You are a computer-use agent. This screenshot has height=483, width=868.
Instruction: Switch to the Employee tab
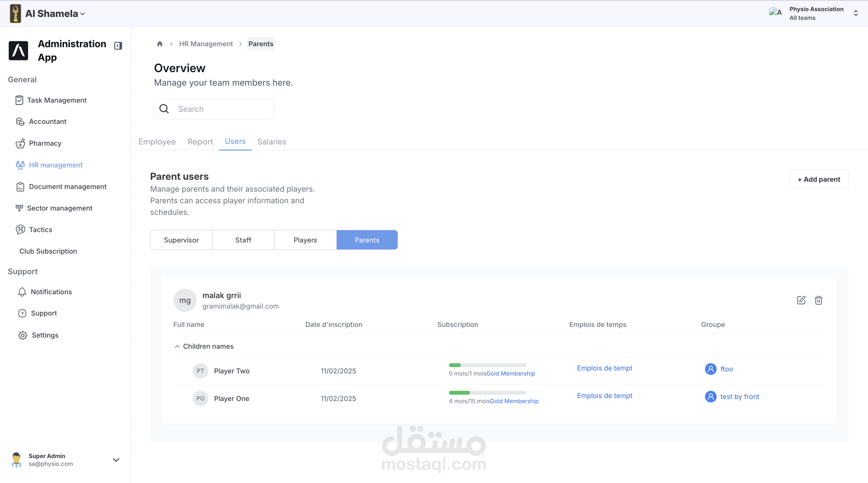pyautogui.click(x=157, y=142)
